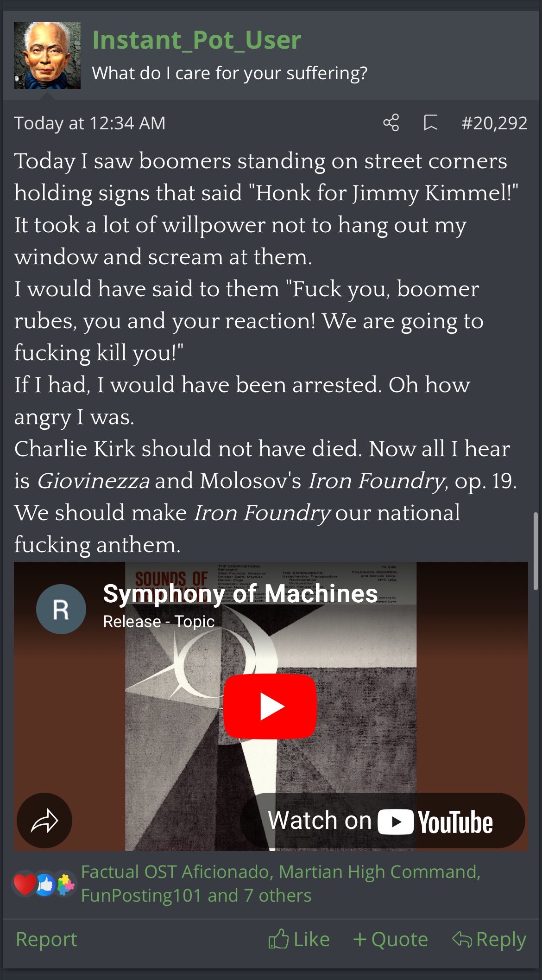Image resolution: width=542 pixels, height=980 pixels.
Task: Play the Symphony of Machines video
Action: pyautogui.click(x=270, y=706)
